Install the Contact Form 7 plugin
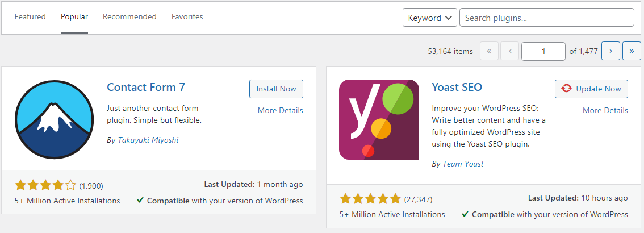Screen dimensions: 644x233 pyautogui.click(x=276, y=89)
